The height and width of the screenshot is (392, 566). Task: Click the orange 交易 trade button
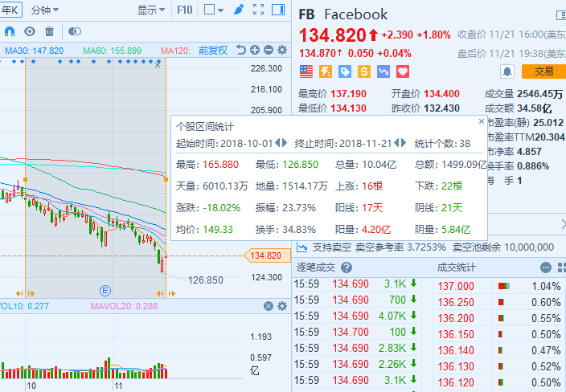click(x=543, y=71)
